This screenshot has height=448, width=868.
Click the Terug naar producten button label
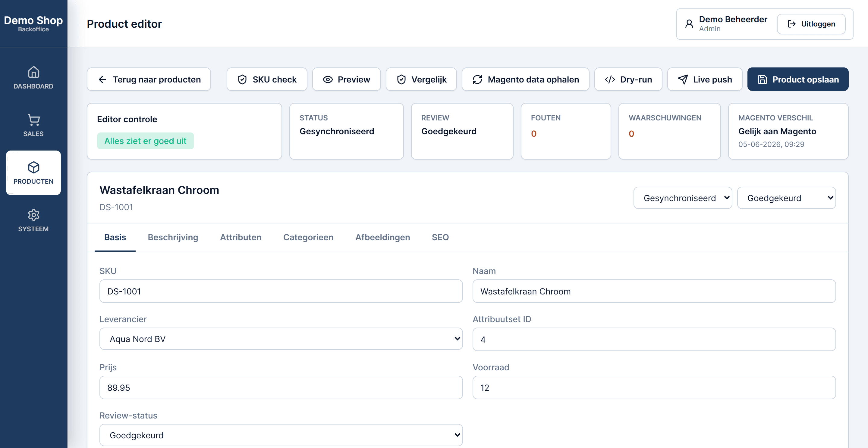[x=157, y=79]
